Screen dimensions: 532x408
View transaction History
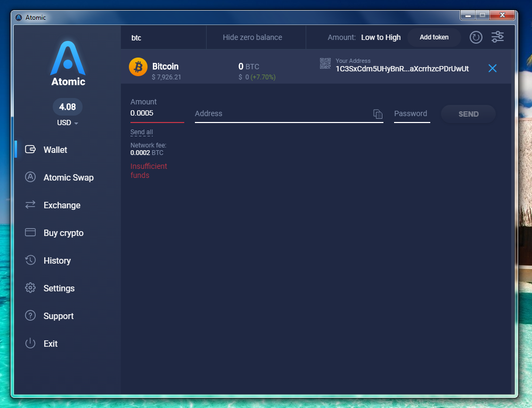point(57,260)
